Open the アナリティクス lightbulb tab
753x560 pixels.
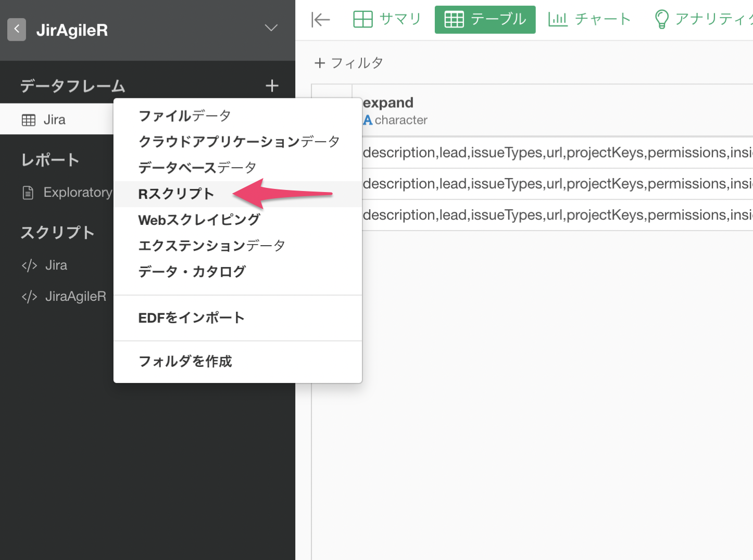[703, 20]
